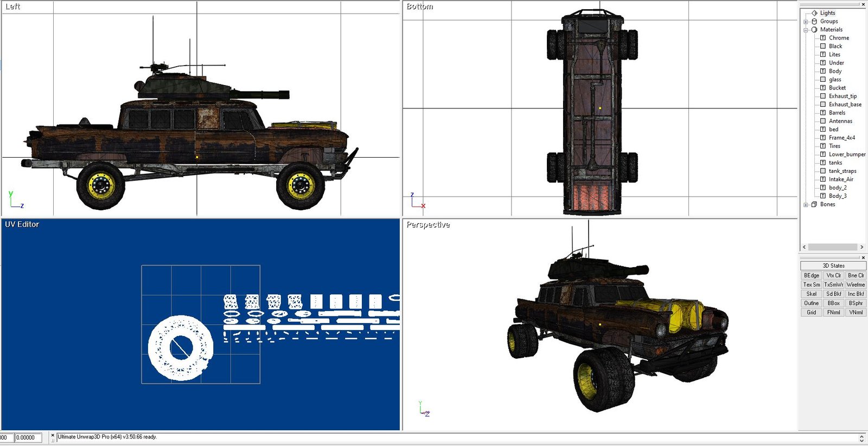The image size is (868, 446).
Task: Click the Tires material texture icon
Action: click(x=823, y=146)
